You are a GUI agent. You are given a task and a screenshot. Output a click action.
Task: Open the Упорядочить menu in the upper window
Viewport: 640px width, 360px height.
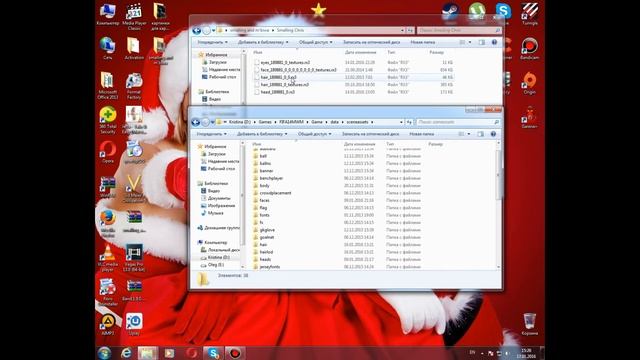click(213, 42)
